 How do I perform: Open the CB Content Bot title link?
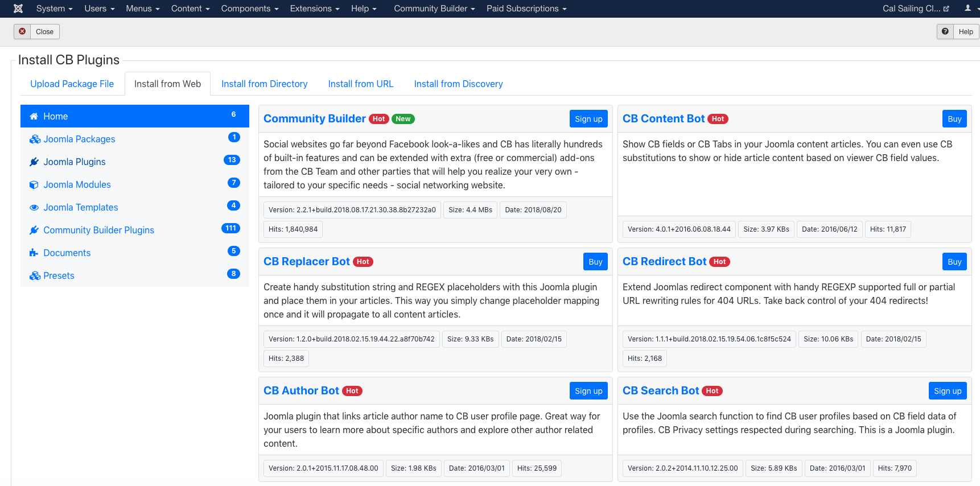tap(664, 118)
